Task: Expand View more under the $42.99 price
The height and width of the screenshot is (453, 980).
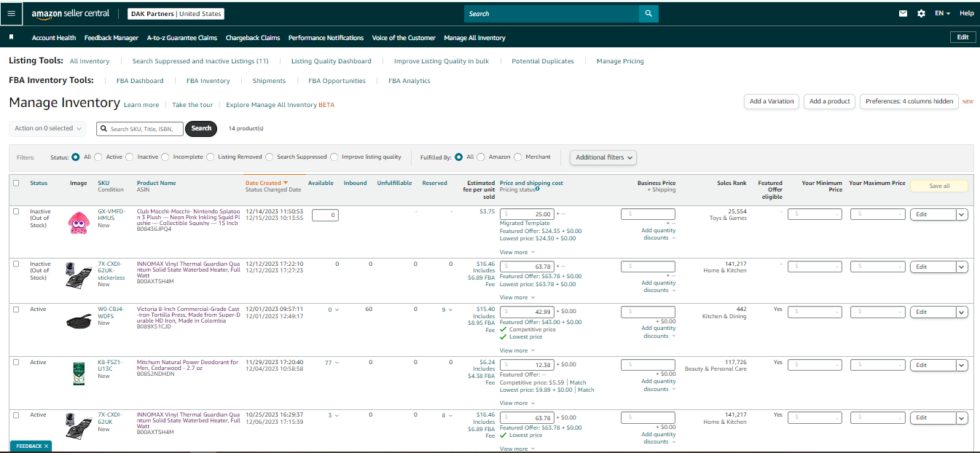Action: tap(517, 350)
